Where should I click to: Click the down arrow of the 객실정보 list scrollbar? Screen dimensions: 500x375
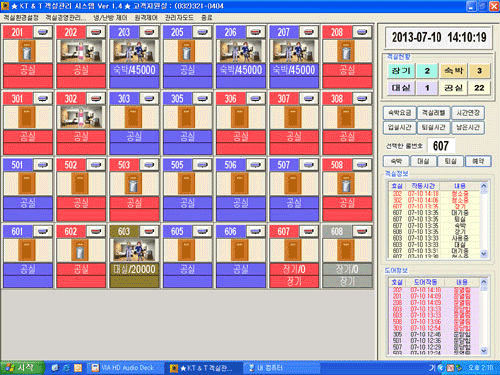tap(484, 254)
